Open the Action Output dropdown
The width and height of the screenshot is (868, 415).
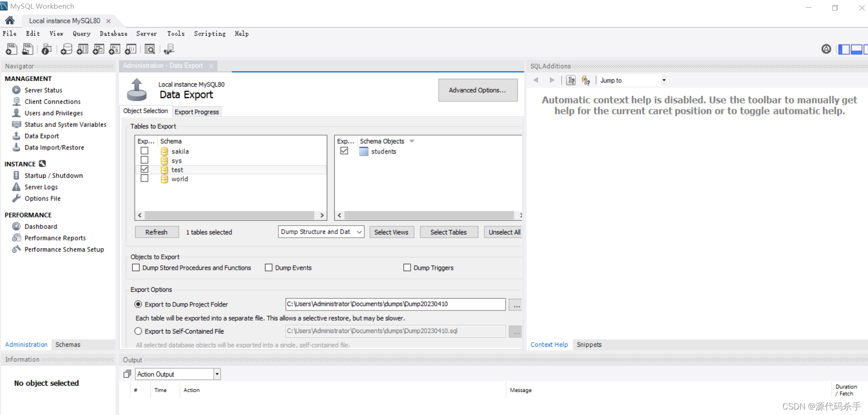(x=217, y=374)
